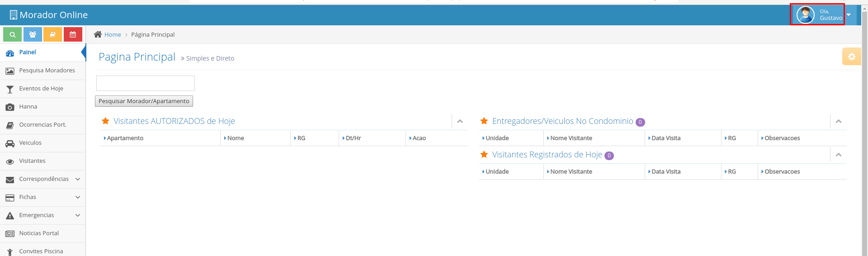Image resolution: width=868 pixels, height=256 pixels.
Task: Sort authorized visitors by Nome column
Action: [x=255, y=138]
